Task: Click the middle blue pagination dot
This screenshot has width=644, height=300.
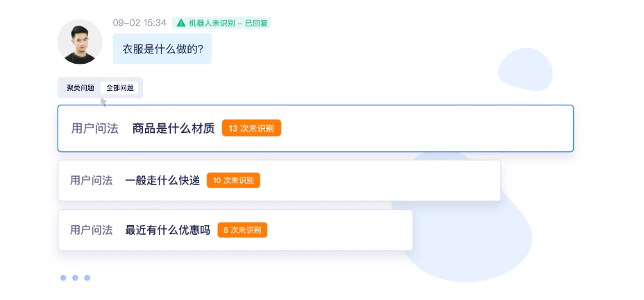Action: 75,278
